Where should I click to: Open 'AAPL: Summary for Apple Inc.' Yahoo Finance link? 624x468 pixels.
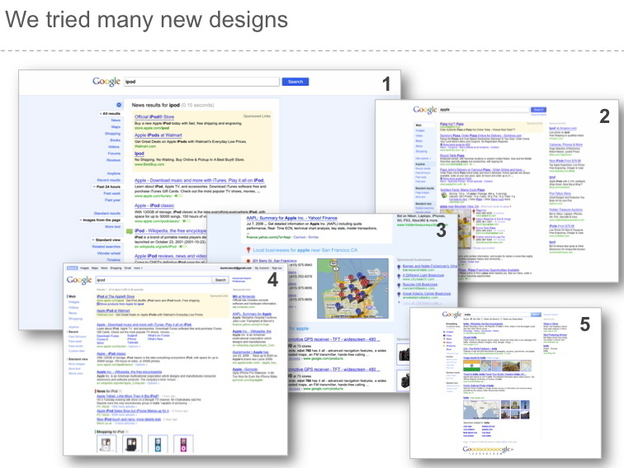[x=292, y=218]
